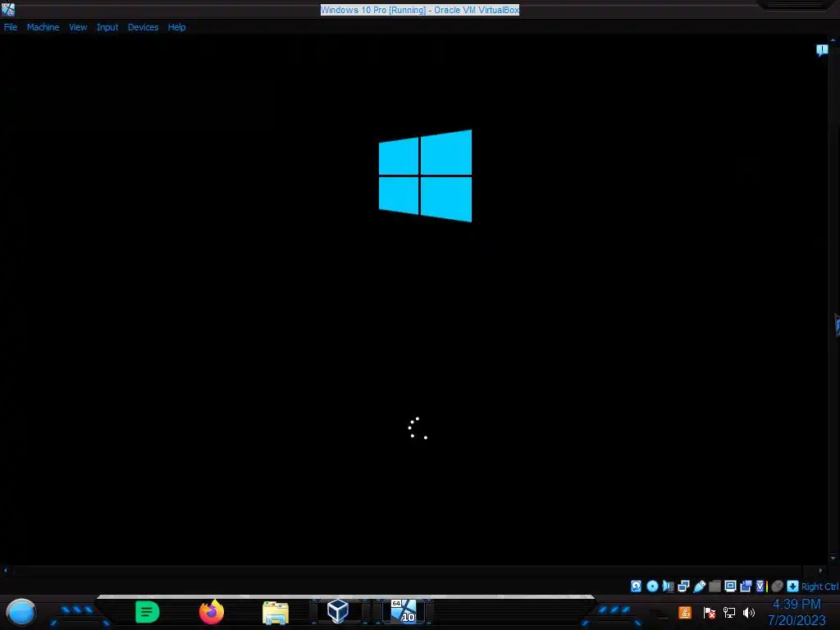The width and height of the screenshot is (840, 630).
Task: Click the vertical scrollbar up arrow
Action: pos(833,39)
